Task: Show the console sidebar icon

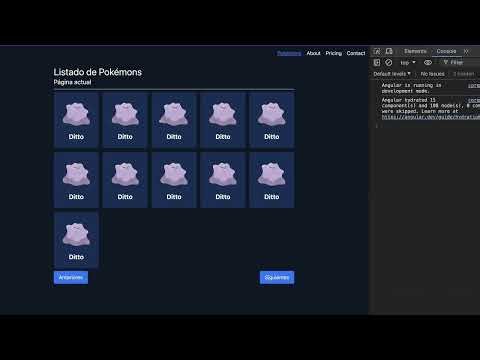Action: (x=377, y=62)
